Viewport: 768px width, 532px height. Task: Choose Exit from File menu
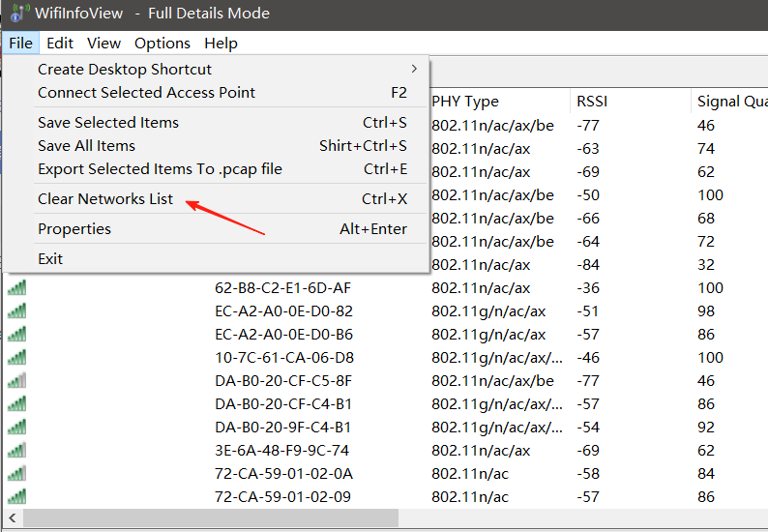coord(217,258)
